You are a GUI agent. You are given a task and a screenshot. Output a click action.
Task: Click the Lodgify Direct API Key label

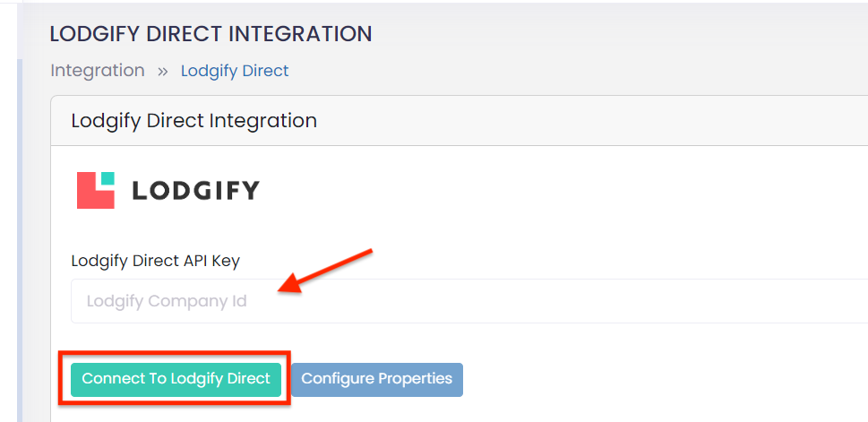click(155, 261)
